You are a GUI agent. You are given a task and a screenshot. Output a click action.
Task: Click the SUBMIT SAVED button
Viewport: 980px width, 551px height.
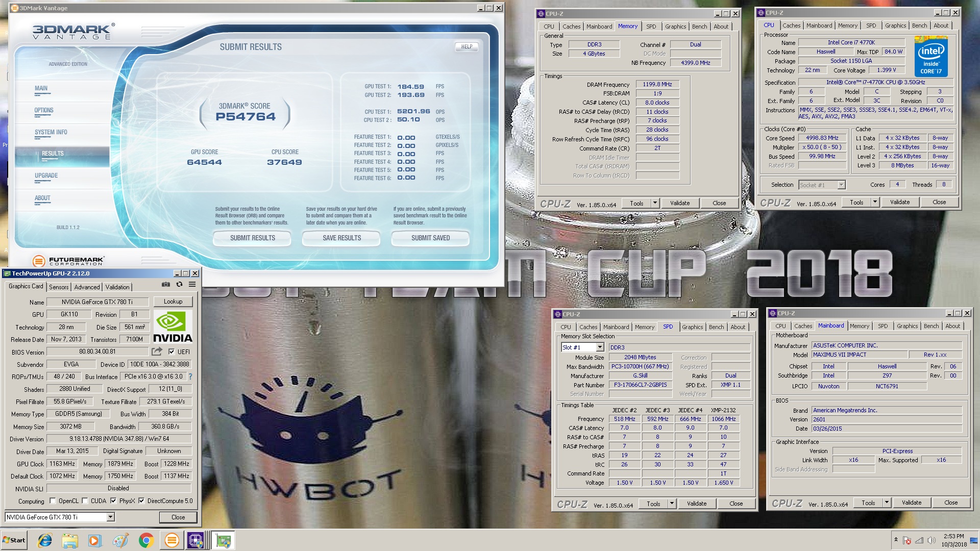pos(431,238)
